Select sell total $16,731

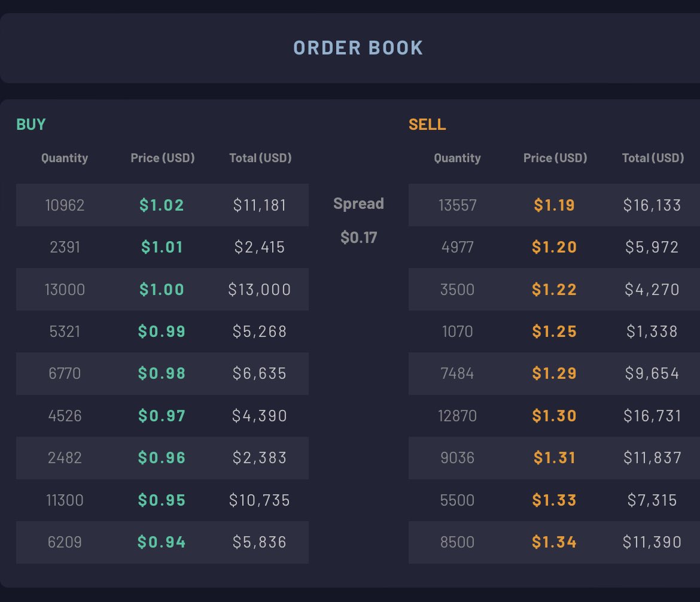[652, 416]
